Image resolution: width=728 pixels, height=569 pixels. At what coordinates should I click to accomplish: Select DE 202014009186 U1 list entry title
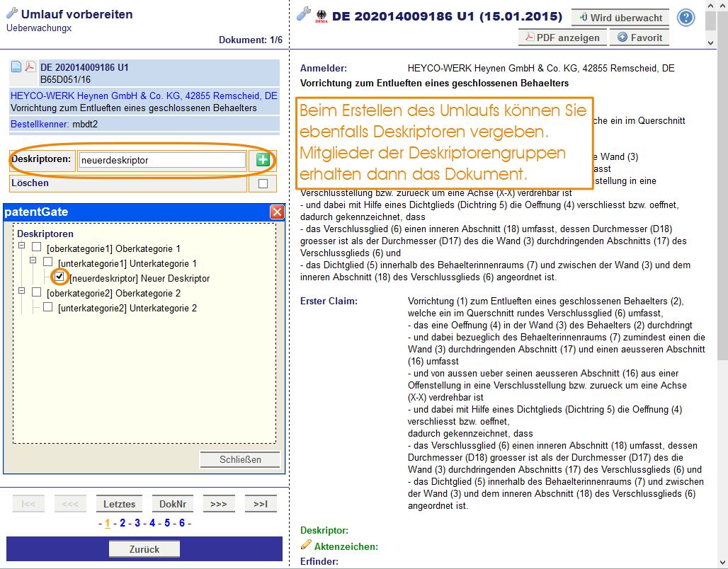pyautogui.click(x=84, y=67)
